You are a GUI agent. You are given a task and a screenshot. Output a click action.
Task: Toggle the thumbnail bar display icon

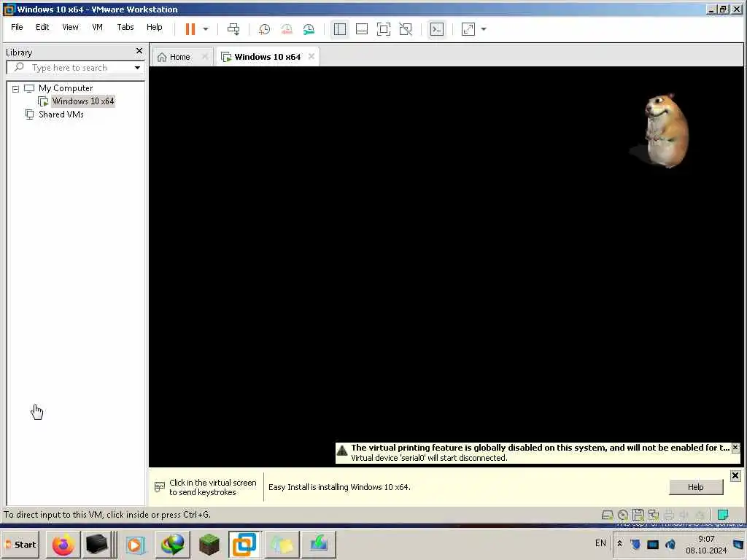(x=362, y=29)
